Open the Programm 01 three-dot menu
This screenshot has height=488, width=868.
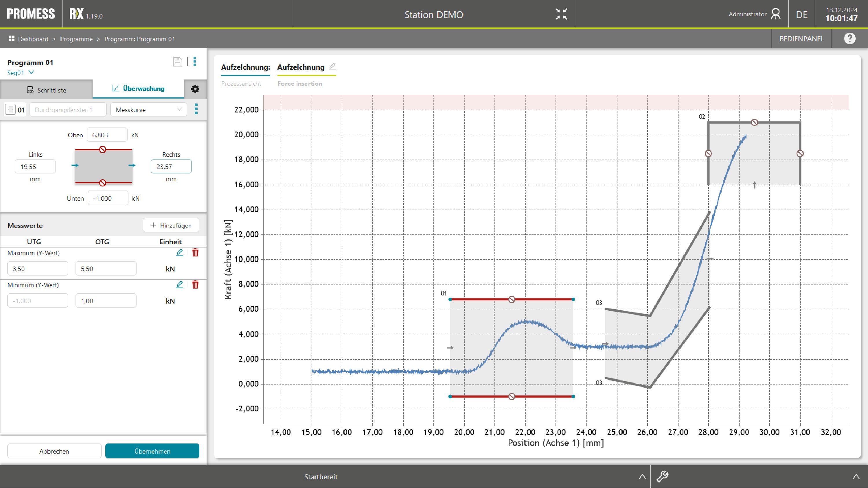(x=195, y=62)
